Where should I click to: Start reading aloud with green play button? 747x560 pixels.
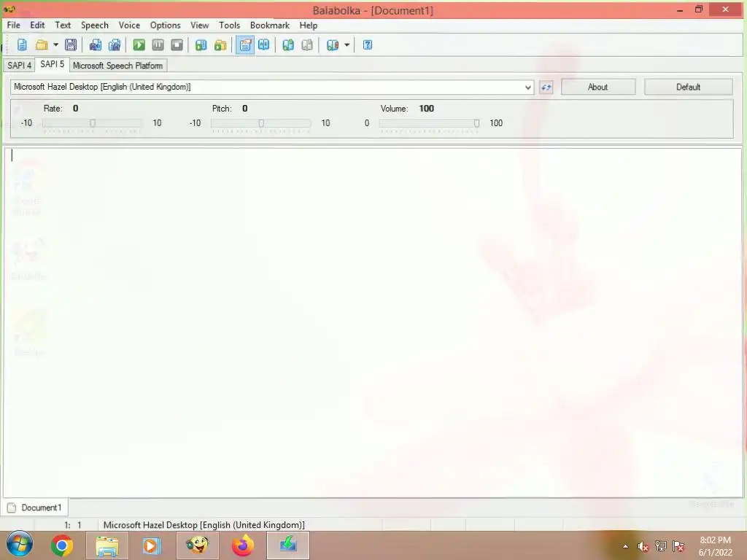coord(139,45)
